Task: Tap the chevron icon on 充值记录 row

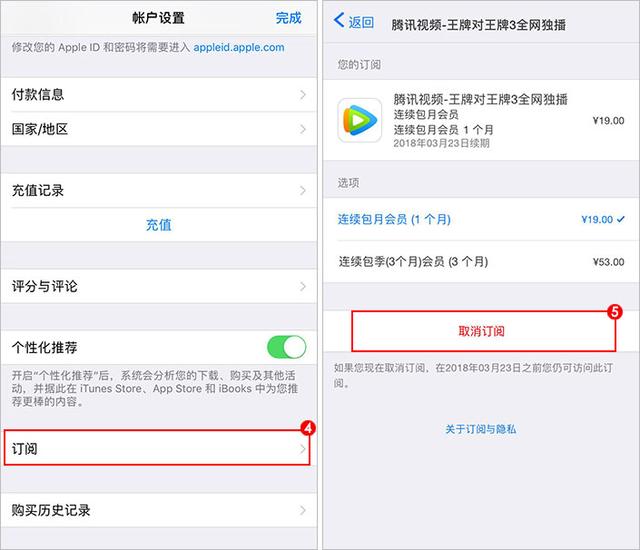Action: point(303,191)
